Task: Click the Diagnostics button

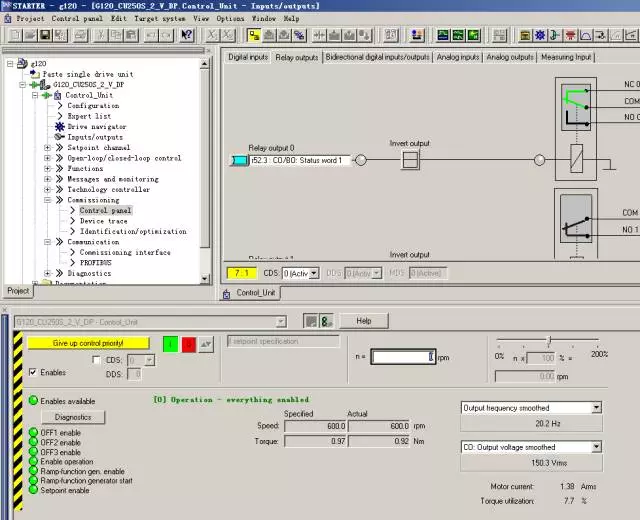Action: pos(72,416)
